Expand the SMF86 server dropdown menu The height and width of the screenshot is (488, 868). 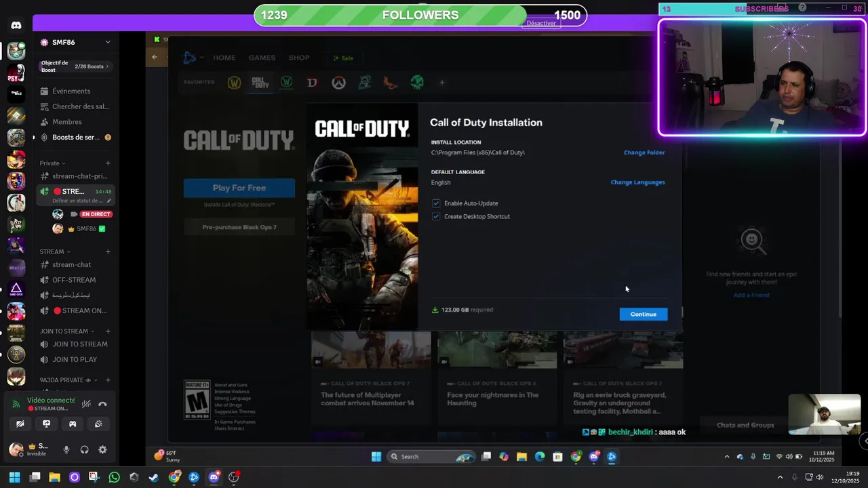[108, 42]
